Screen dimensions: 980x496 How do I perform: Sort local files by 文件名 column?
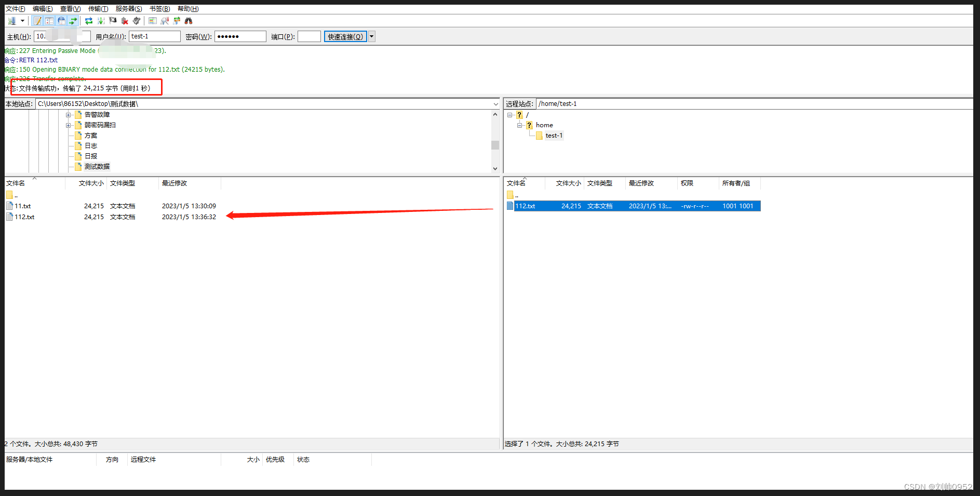tap(35, 183)
